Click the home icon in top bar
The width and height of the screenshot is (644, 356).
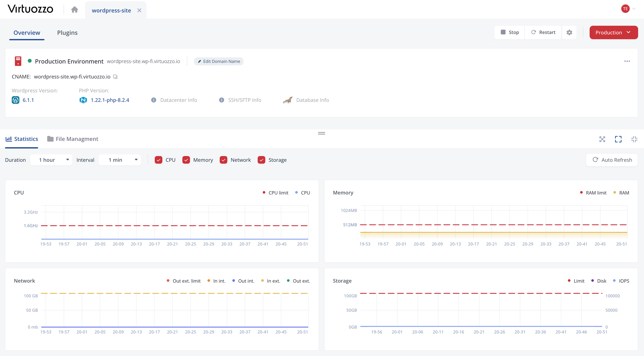point(74,10)
